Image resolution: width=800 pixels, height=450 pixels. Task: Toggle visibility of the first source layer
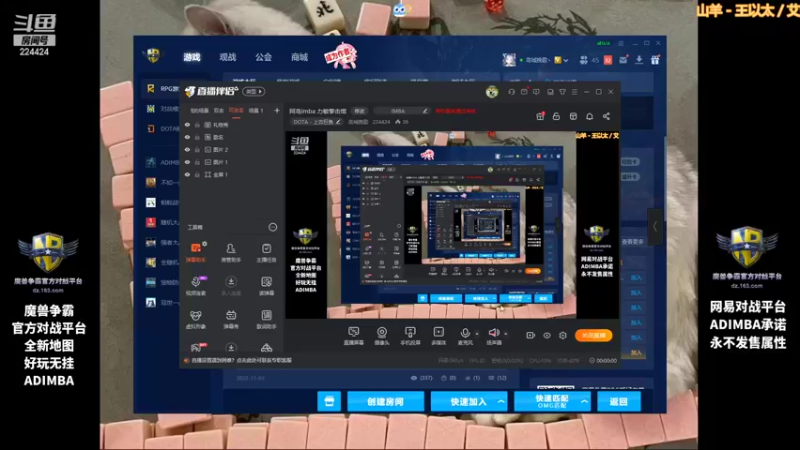coord(187,124)
